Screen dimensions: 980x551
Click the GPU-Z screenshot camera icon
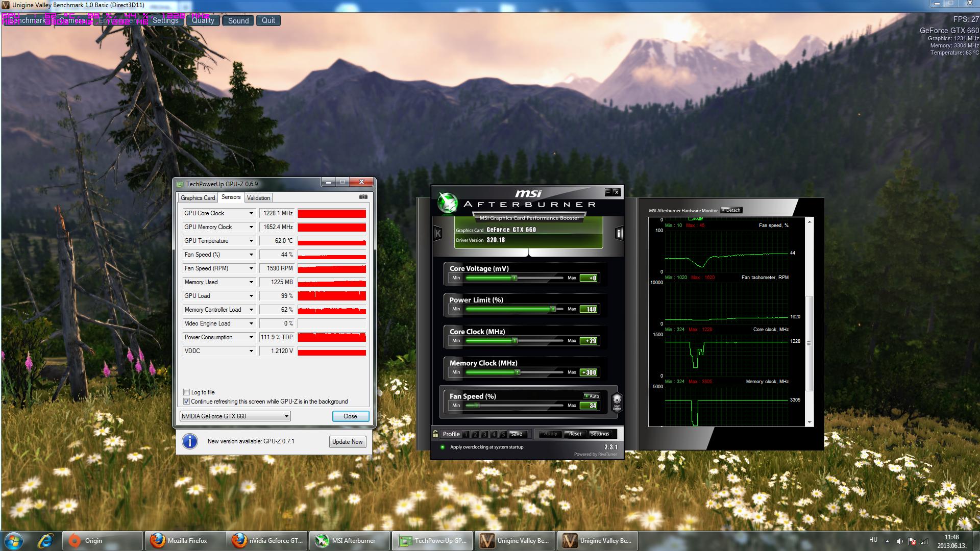[x=363, y=197]
